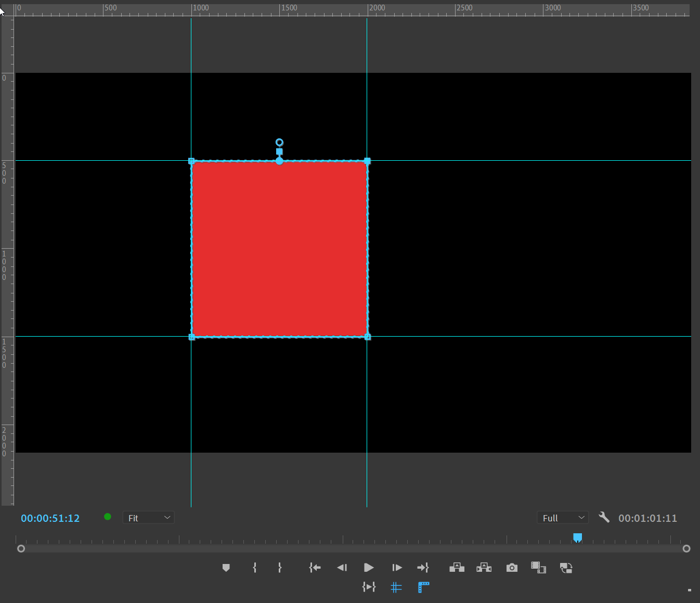Click the Play In to Out icon

click(x=369, y=587)
